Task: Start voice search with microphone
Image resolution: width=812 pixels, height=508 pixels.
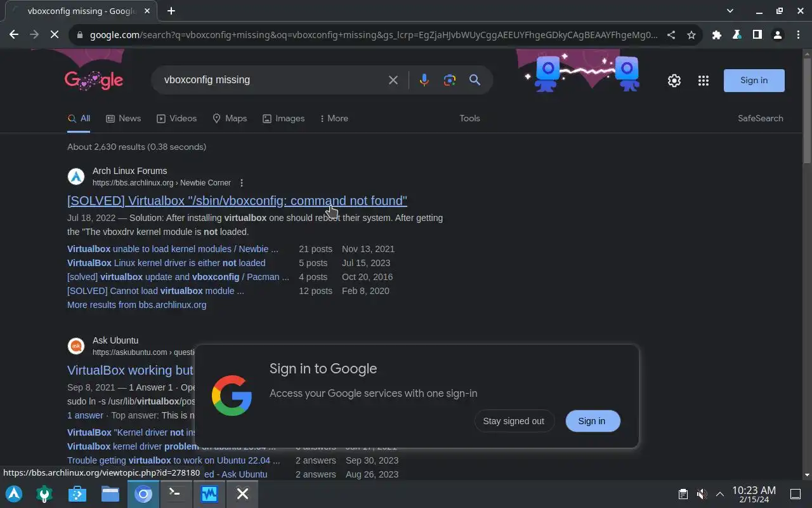Action: 424,80
